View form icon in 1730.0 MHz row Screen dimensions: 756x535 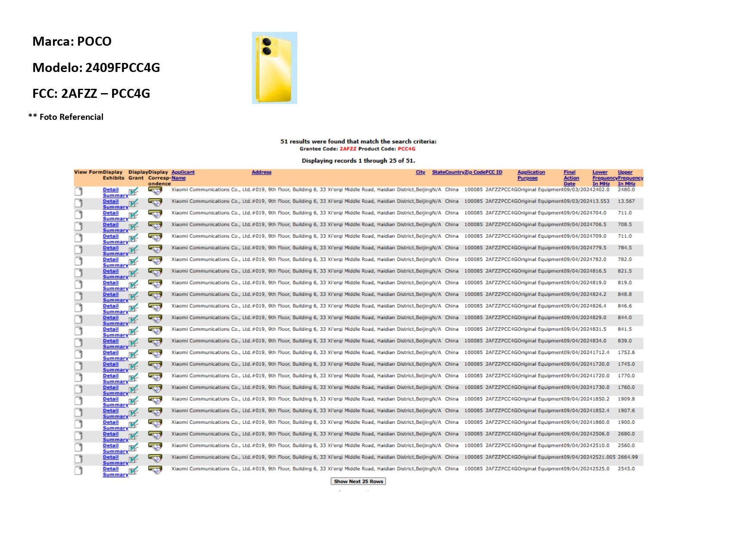point(78,389)
